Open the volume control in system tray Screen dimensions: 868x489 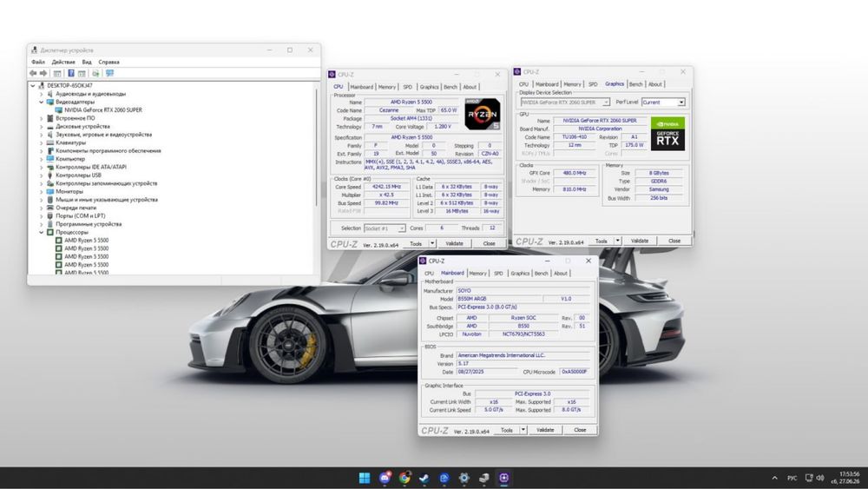point(820,478)
